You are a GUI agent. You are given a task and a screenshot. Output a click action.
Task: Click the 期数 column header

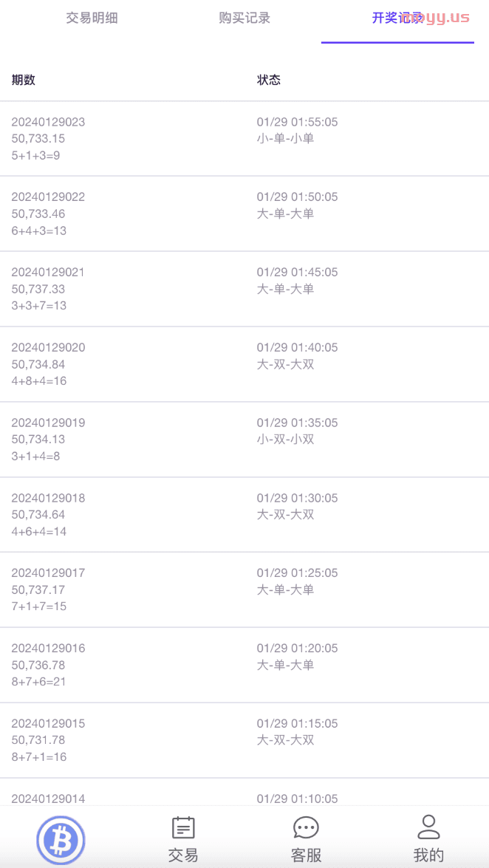(x=23, y=80)
